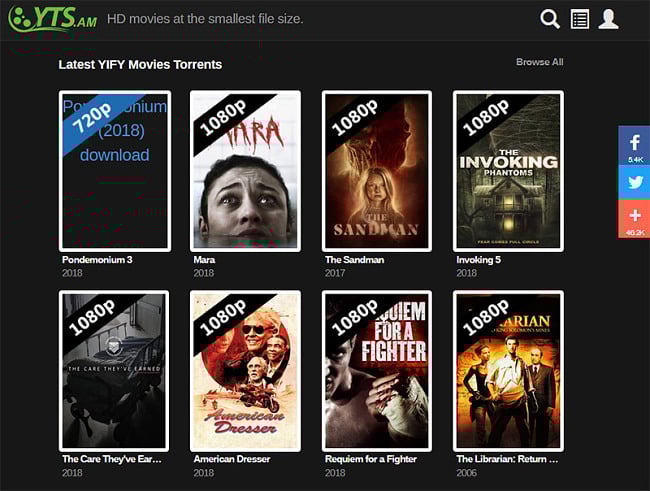Viewport: 650px width, 491px height.
Task: Click the Mara title link
Action: (x=204, y=260)
